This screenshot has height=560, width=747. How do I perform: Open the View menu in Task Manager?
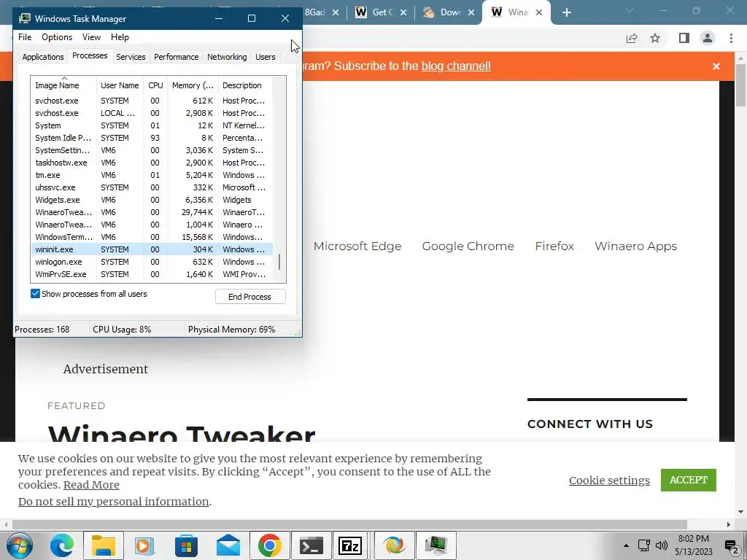point(91,37)
